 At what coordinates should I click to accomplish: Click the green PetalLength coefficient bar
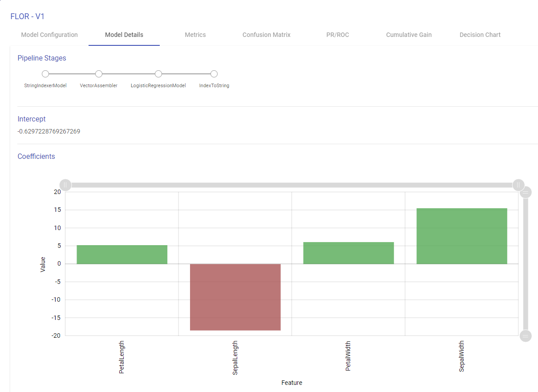point(122,255)
